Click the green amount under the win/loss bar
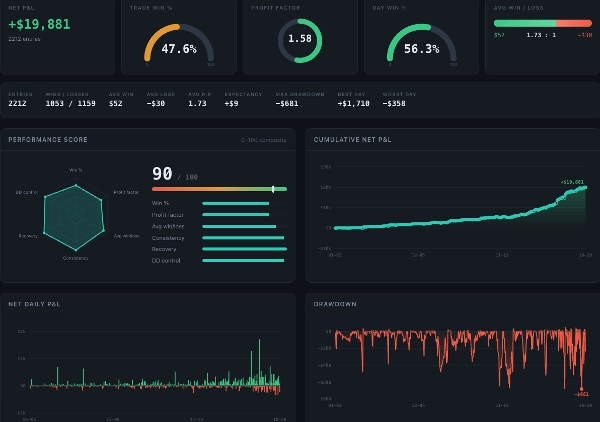This screenshot has height=422, width=600. [x=499, y=35]
